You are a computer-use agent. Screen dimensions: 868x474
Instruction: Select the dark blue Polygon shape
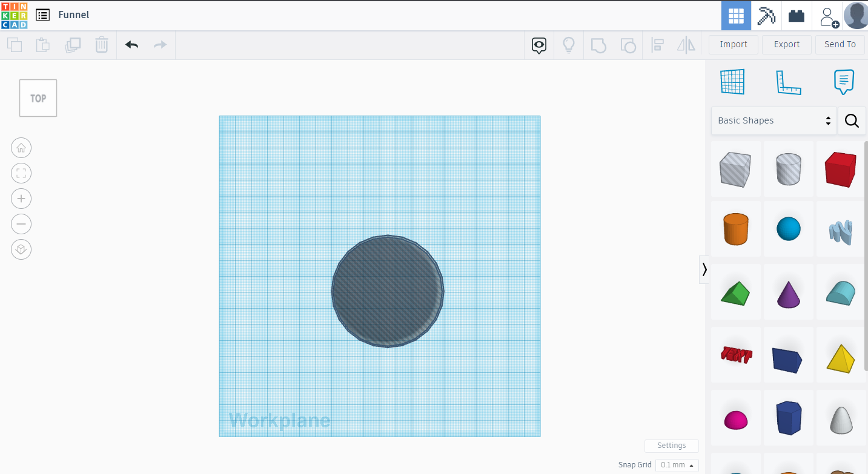[789, 418]
